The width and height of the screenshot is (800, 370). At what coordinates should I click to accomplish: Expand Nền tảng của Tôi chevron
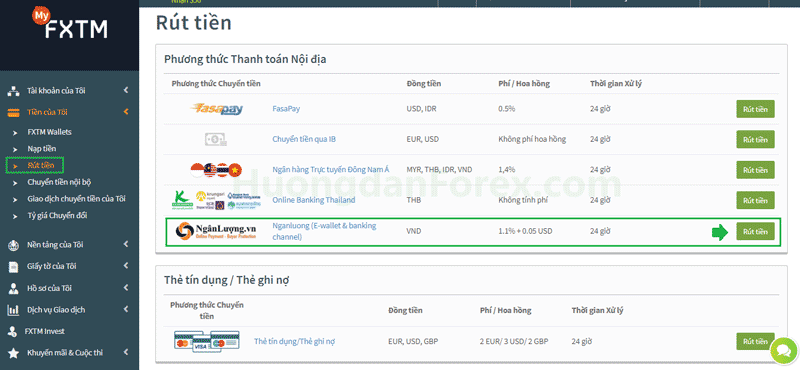click(126, 244)
